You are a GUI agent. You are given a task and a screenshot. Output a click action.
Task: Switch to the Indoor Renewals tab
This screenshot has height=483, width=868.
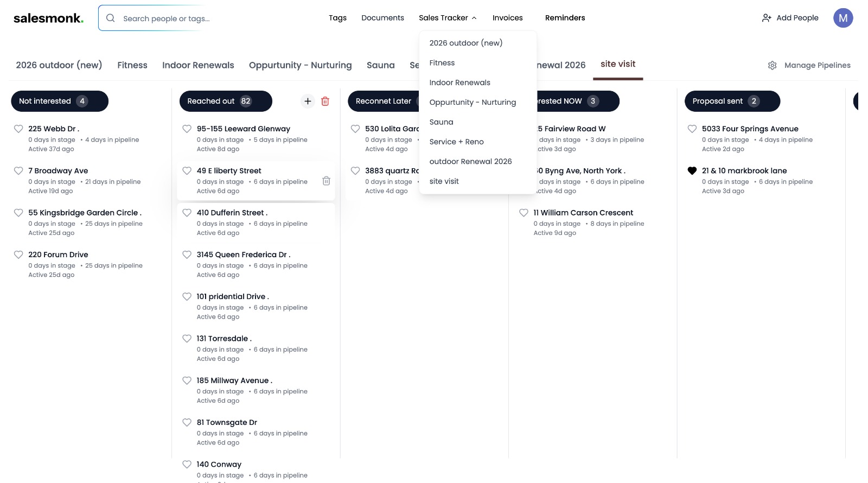coord(198,65)
